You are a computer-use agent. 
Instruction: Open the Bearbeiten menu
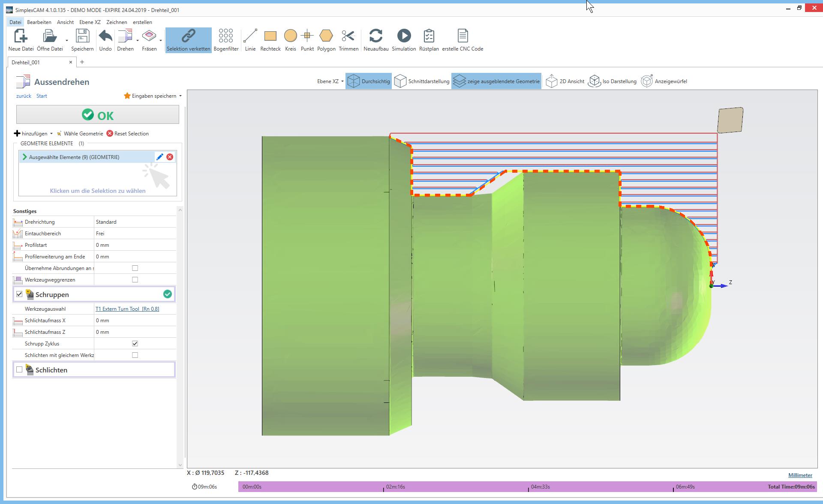[39, 22]
